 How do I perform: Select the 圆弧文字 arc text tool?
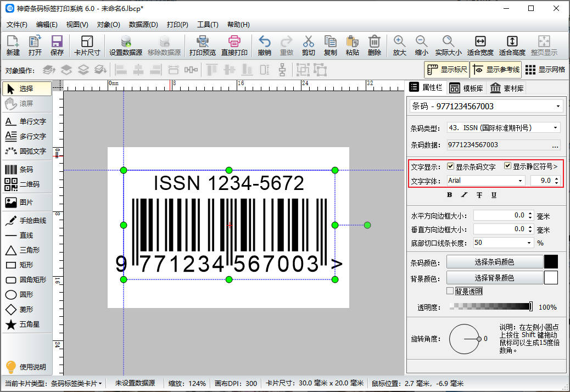coord(27,151)
